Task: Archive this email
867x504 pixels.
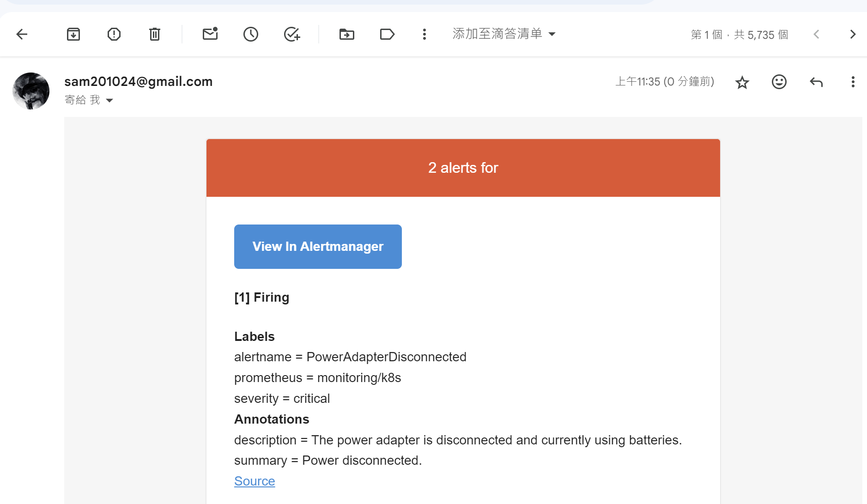Action: 73,34
